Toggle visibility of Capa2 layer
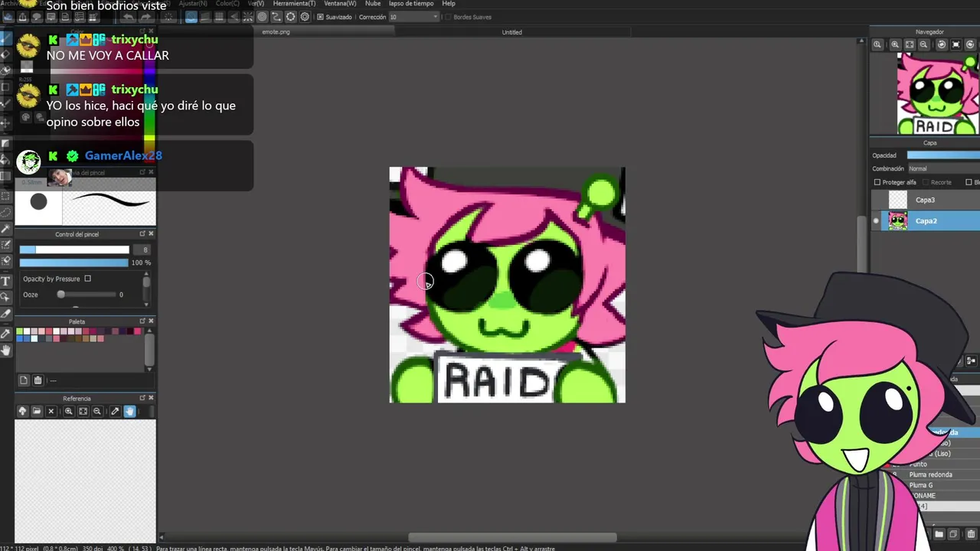 876,221
